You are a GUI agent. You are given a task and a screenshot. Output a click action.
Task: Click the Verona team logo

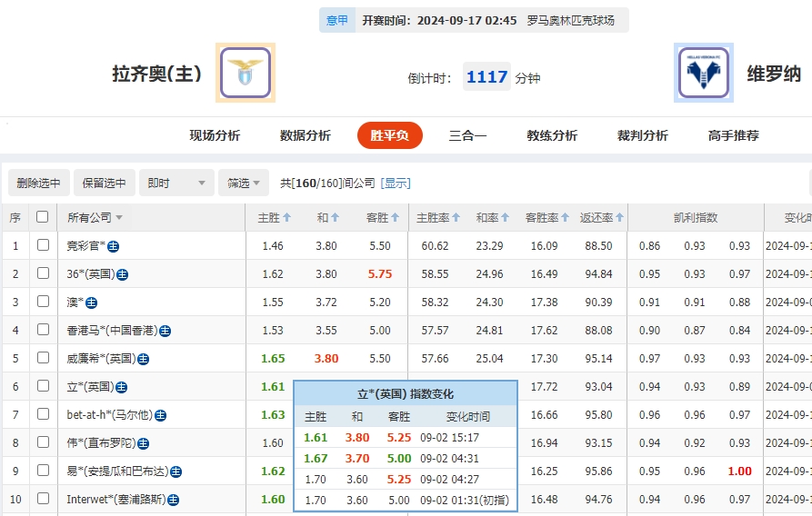[x=703, y=73]
